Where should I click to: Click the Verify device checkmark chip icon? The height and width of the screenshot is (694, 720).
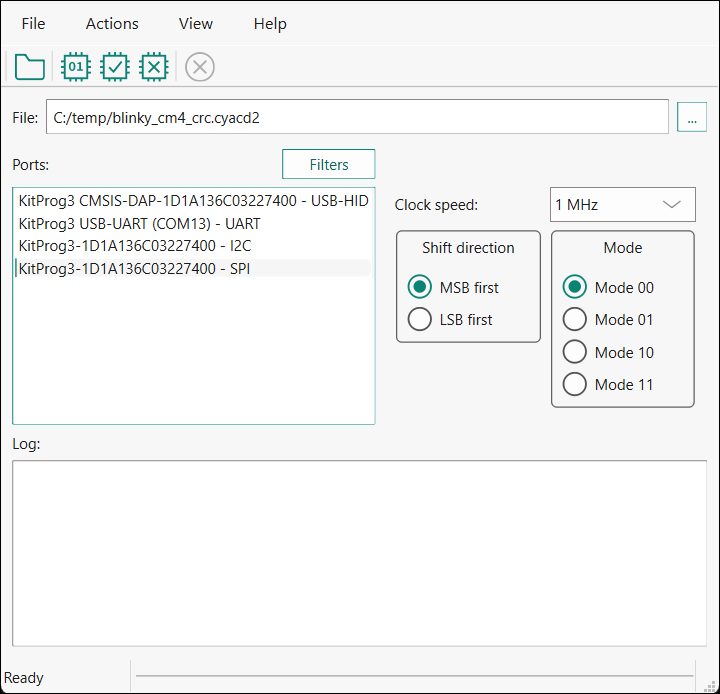(x=115, y=67)
